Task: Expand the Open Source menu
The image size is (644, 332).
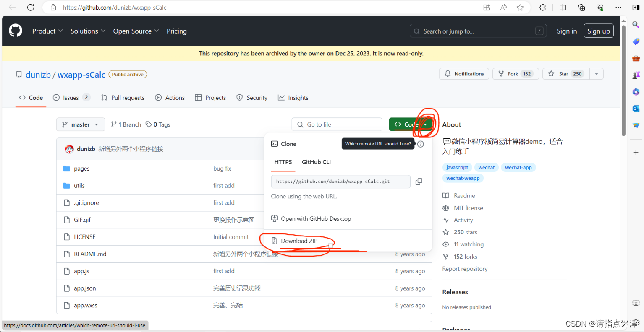Action: point(136,31)
